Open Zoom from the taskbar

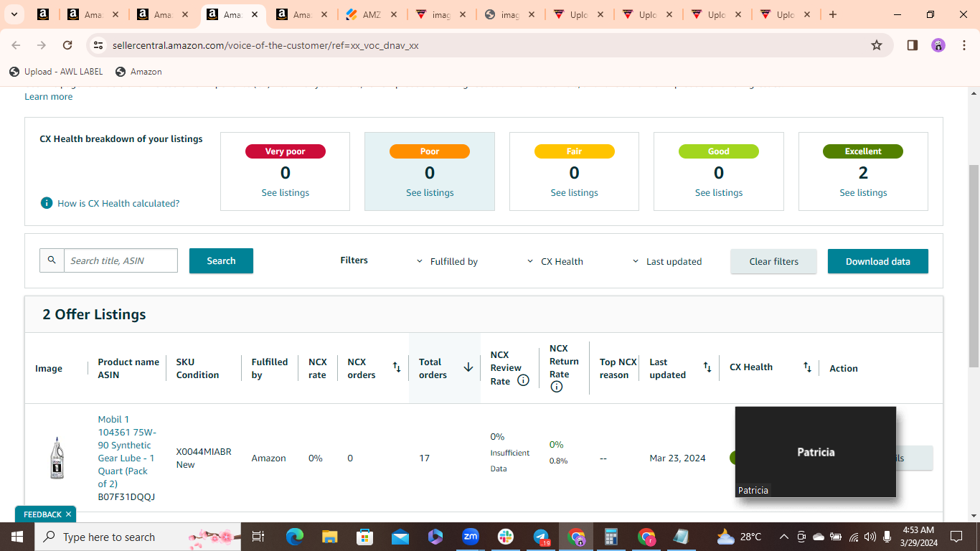[x=471, y=537]
